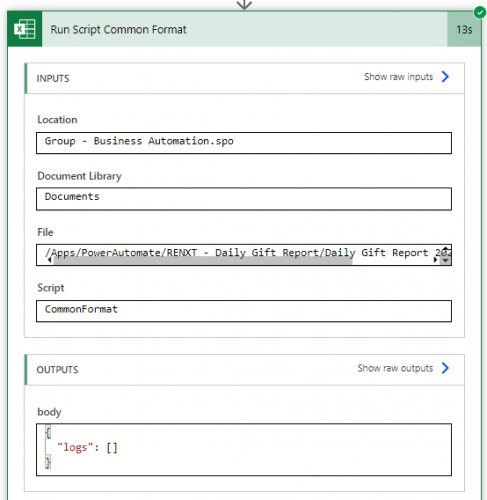Click the chevron next to Show raw outputs

click(445, 368)
